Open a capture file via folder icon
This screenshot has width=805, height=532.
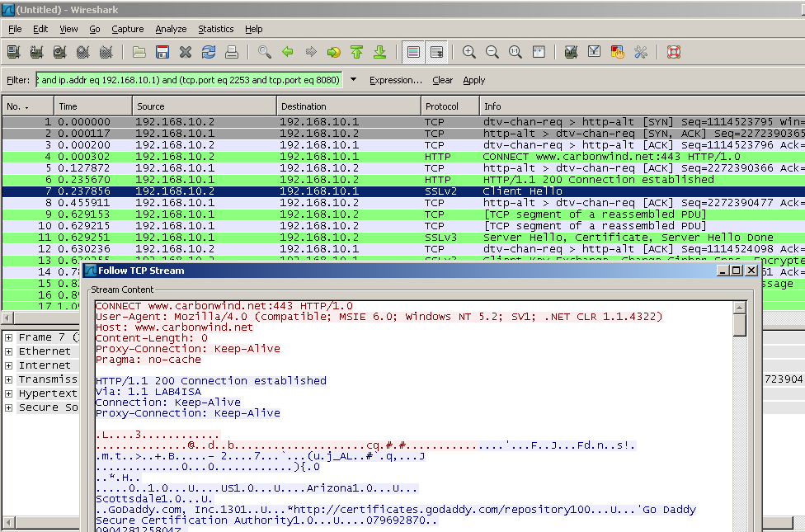[x=139, y=52]
